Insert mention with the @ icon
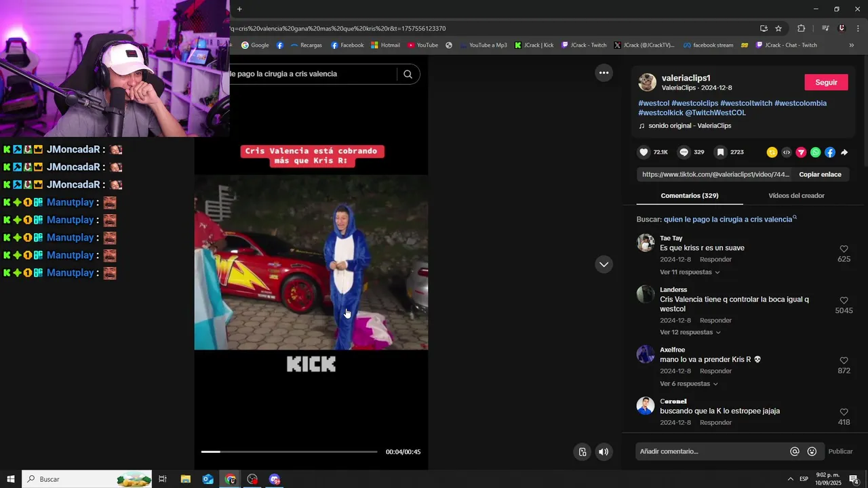The height and width of the screenshot is (488, 868). (795, 451)
